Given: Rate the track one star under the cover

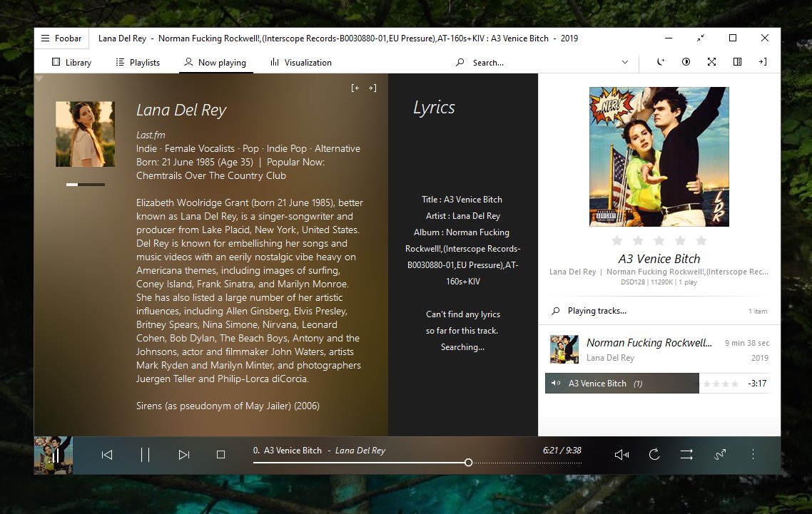Looking at the screenshot, I should 616,241.
